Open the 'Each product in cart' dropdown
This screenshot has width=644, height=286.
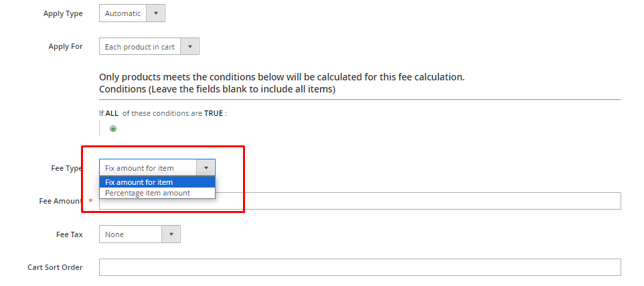(x=140, y=47)
